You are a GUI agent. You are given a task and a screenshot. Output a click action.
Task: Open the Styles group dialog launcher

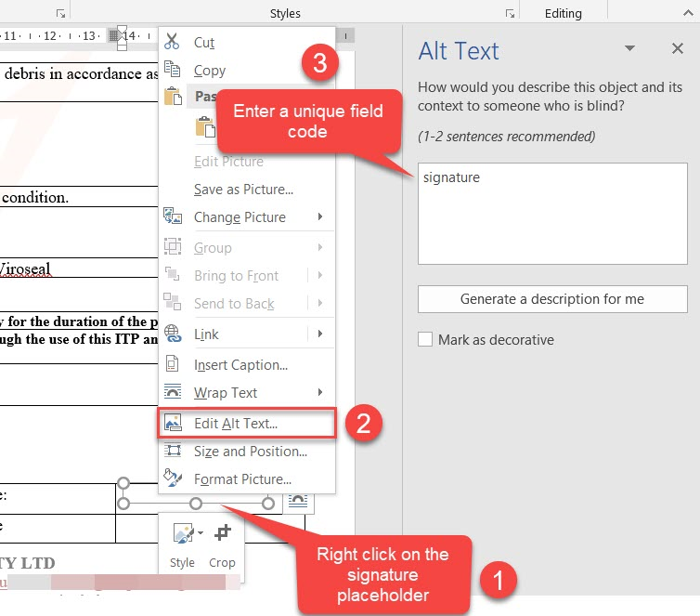click(x=510, y=13)
